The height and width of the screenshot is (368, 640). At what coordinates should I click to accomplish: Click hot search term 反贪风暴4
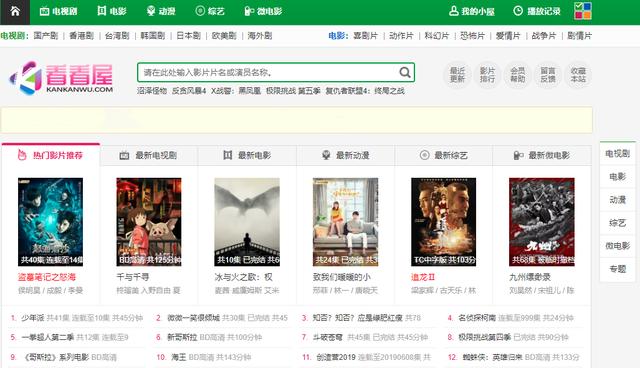189,91
